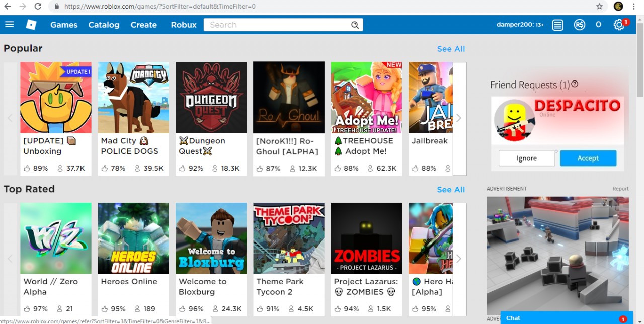
Task: Accept the friend request
Action: click(x=588, y=158)
